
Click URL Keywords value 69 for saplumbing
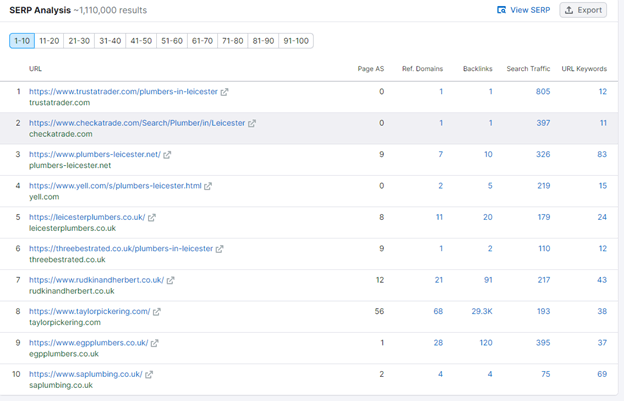(x=602, y=374)
